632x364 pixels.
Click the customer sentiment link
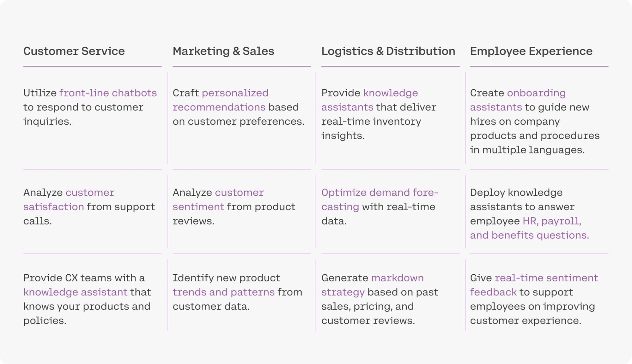coord(218,200)
